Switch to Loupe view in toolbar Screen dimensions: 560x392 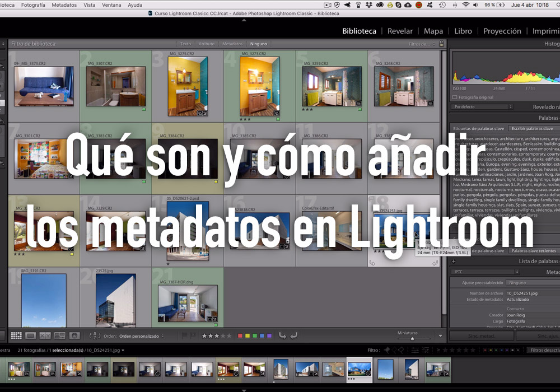31,335
